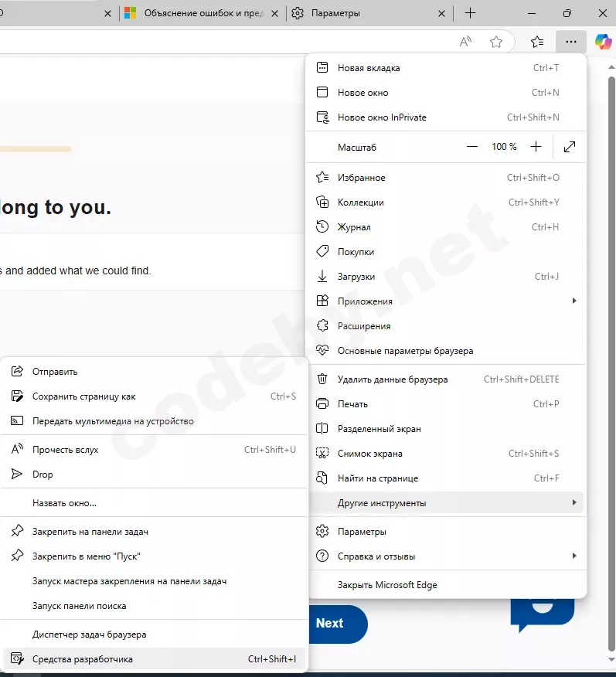Viewport: 616px width, 677px height.
Task: Click the Удалить данные браузера trash icon
Action: 322,379
